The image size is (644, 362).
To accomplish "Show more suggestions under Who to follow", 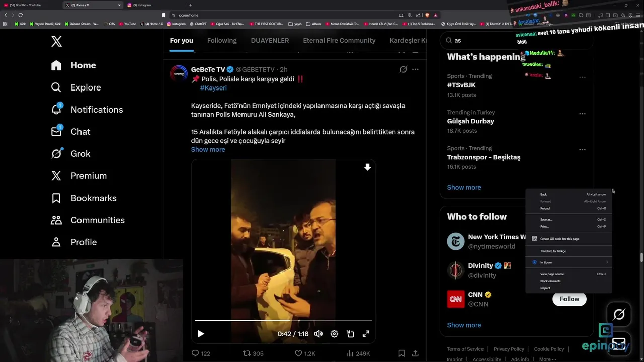I will pyautogui.click(x=464, y=325).
